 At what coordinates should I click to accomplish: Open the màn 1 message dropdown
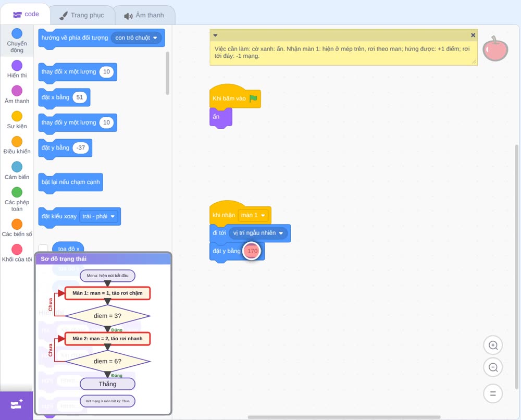tap(253, 215)
